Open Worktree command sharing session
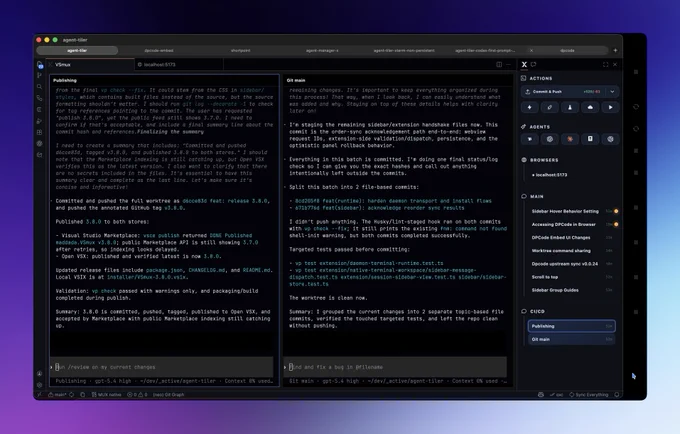This screenshot has width=680, height=434. click(x=572, y=251)
